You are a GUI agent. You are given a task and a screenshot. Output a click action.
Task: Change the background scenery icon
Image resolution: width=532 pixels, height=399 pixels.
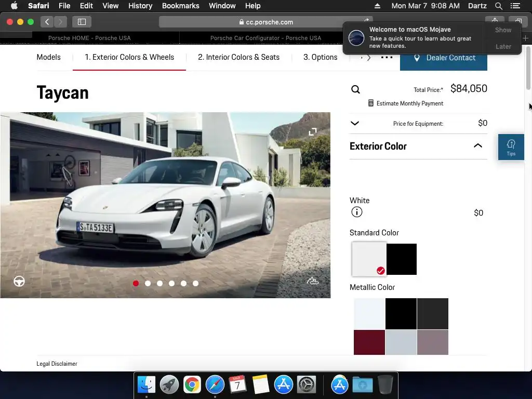point(312,281)
